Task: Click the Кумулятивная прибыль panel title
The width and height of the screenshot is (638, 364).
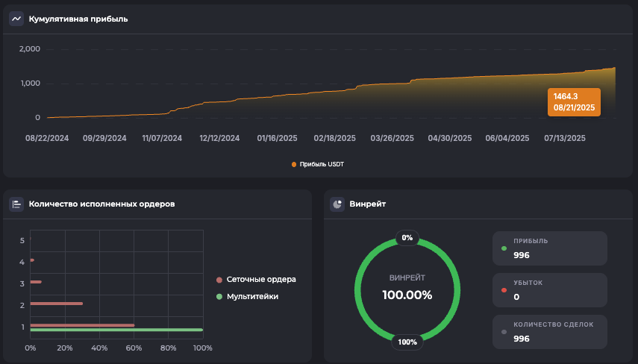Action: pos(78,19)
